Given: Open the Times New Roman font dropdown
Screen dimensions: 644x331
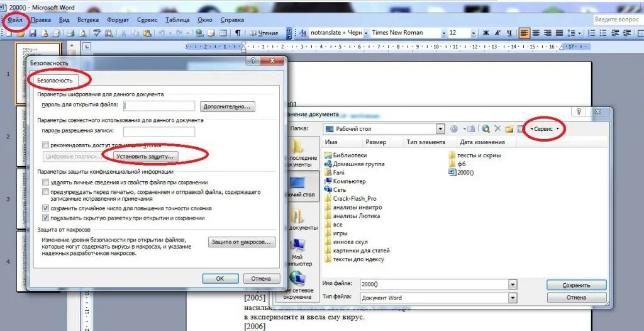Looking at the screenshot, I should pos(444,33).
